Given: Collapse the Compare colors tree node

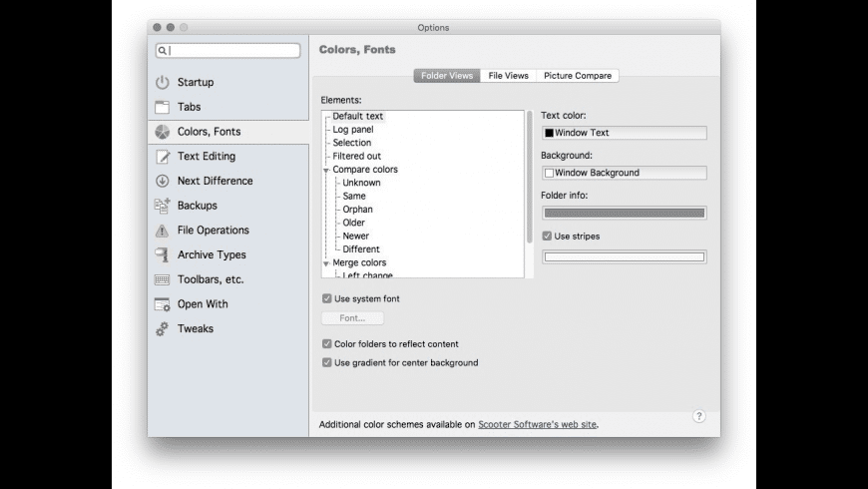Looking at the screenshot, I should click(326, 170).
